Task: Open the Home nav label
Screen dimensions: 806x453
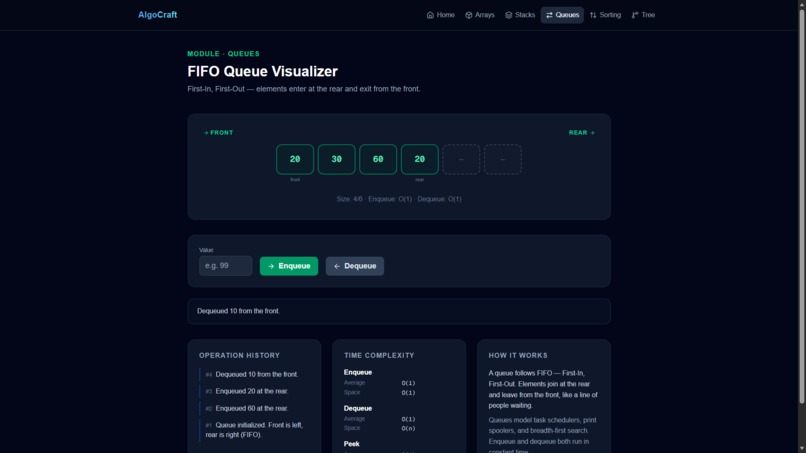Action: 446,15
